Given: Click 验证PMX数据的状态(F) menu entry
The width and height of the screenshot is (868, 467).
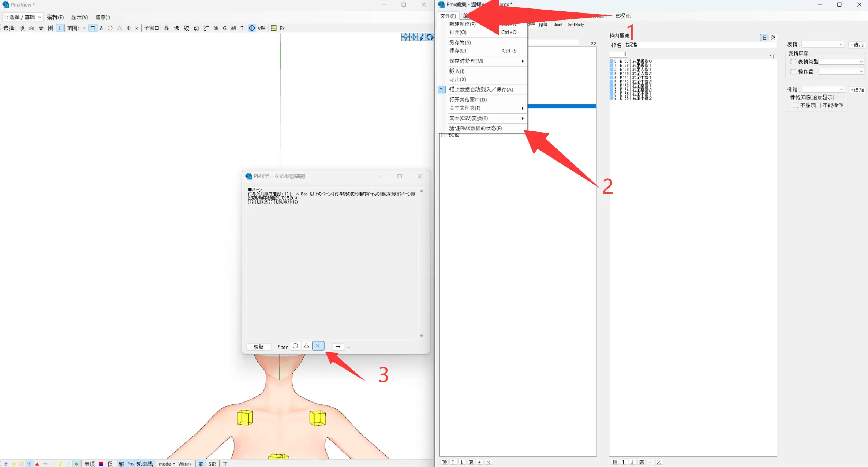Looking at the screenshot, I should coord(475,128).
